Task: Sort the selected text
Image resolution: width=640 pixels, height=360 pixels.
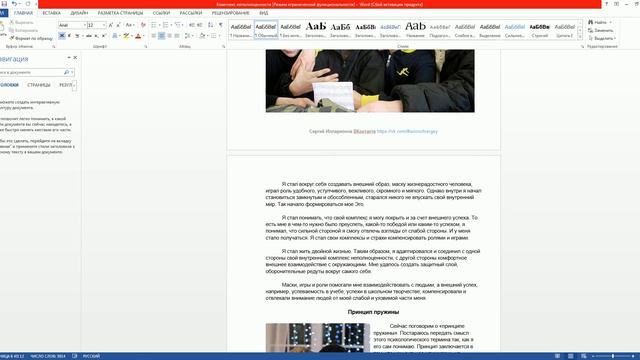Action: coord(211,25)
